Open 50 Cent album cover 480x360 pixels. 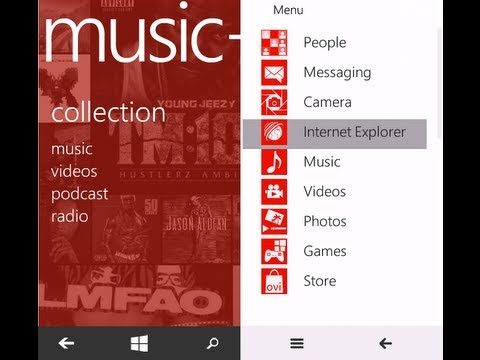coord(127,228)
